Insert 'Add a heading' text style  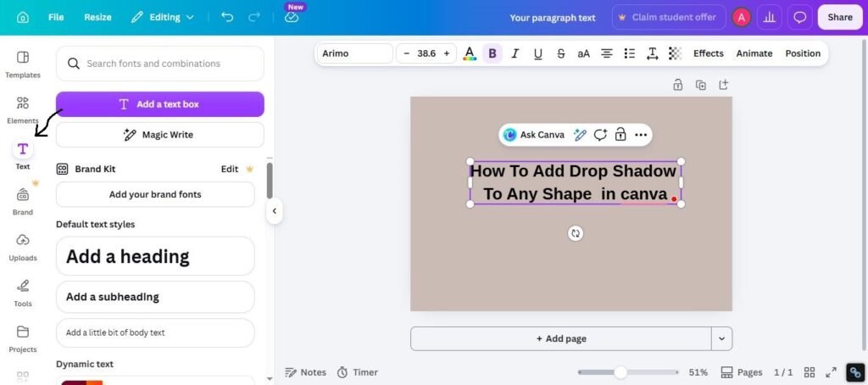coord(155,256)
